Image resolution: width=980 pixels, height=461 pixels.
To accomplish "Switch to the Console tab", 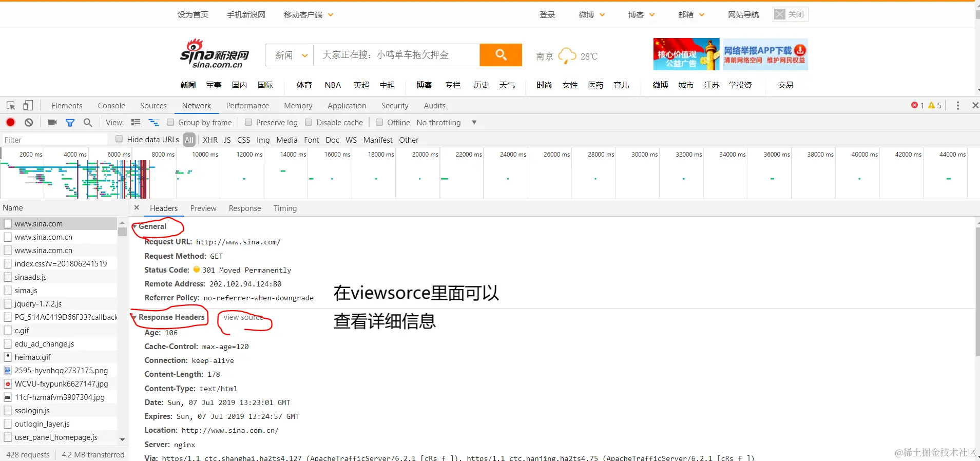I will pyautogui.click(x=111, y=105).
